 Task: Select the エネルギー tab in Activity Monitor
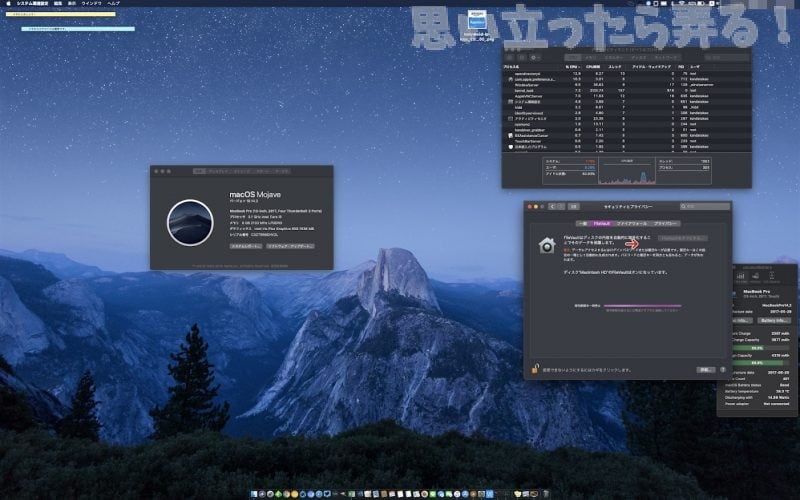point(614,58)
